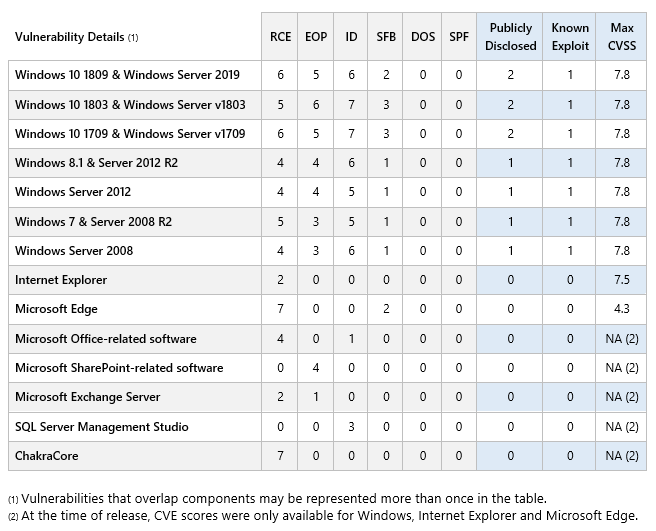Click the 4.3 Max CVSS value for Microsoft Edge

click(621, 309)
